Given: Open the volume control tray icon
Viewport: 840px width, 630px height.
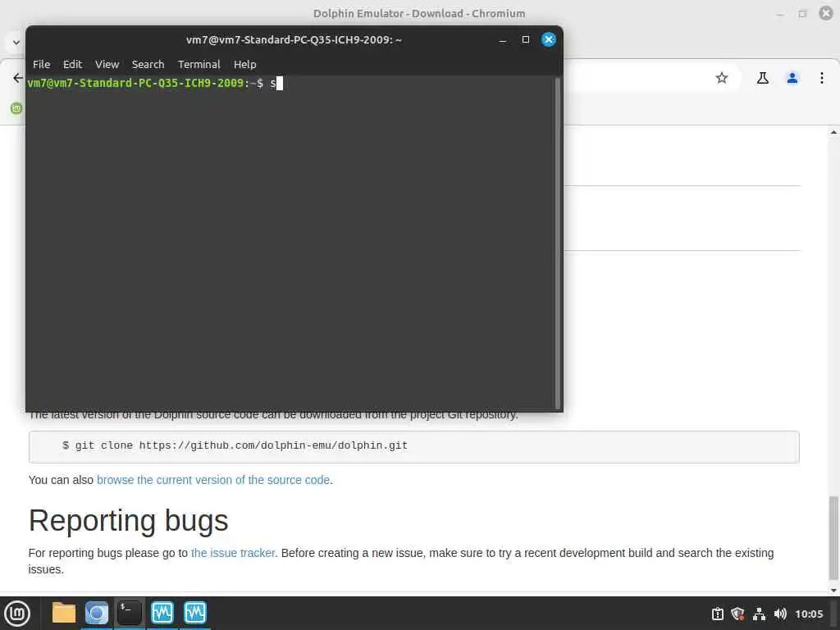Looking at the screenshot, I should coord(780,614).
